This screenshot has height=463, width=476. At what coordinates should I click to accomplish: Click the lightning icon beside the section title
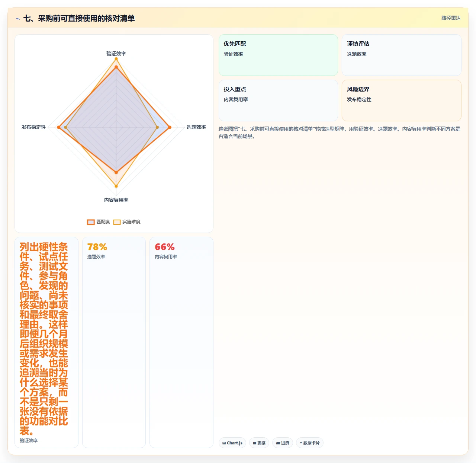click(17, 19)
